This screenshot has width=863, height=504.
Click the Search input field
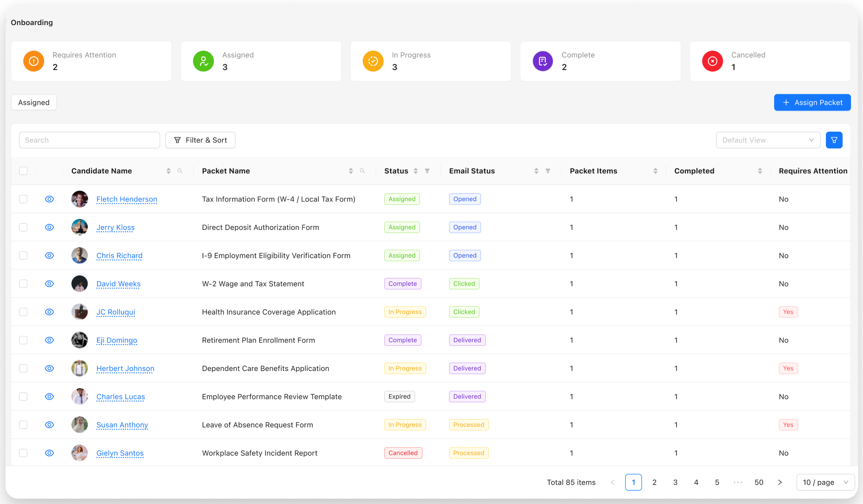pos(90,140)
